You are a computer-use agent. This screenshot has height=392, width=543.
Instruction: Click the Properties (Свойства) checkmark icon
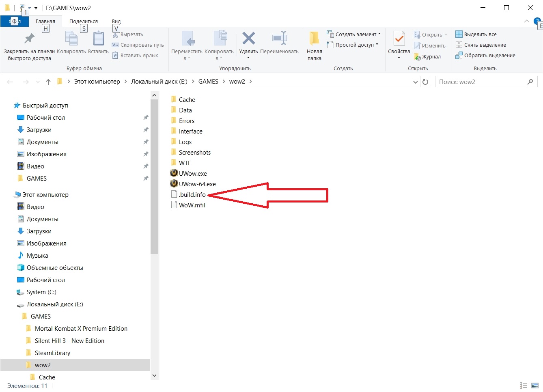coord(399,39)
